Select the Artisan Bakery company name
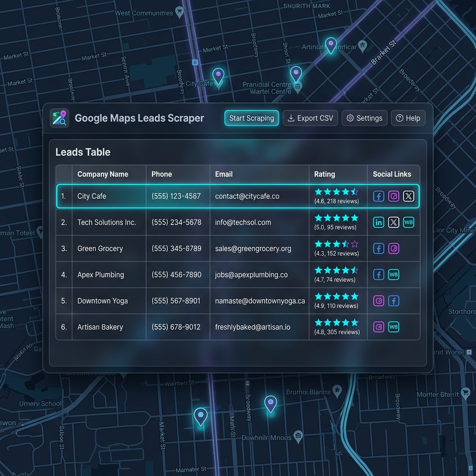 (x=100, y=327)
